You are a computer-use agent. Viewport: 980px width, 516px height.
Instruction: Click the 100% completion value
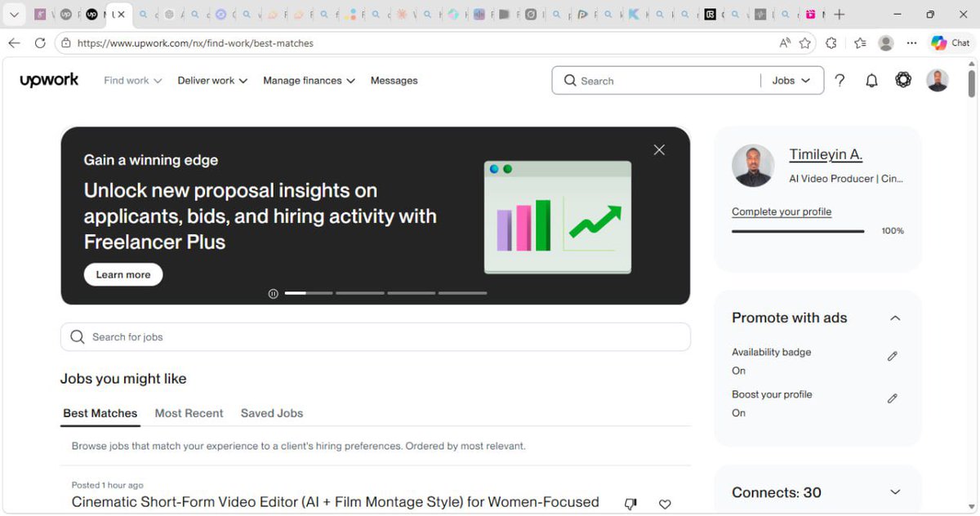tap(893, 231)
